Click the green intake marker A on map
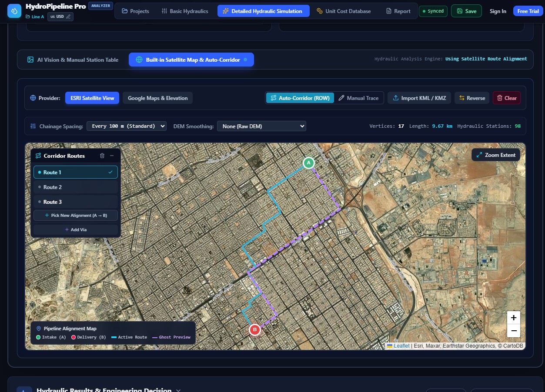The image size is (545, 392). 308,163
